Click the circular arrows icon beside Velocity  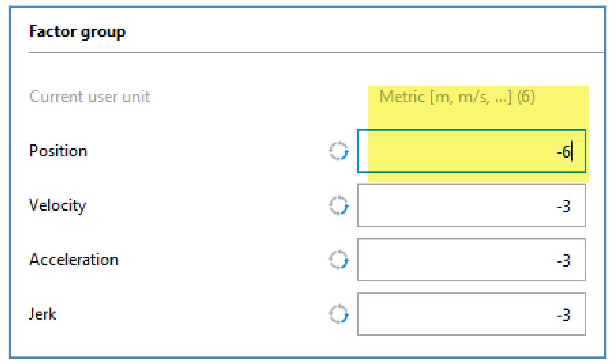click(339, 206)
